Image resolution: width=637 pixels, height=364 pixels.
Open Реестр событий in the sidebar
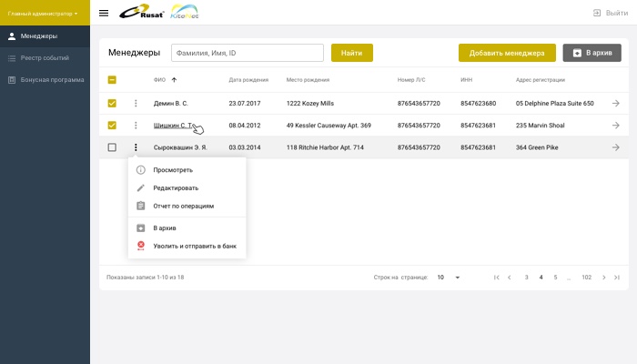pos(44,58)
